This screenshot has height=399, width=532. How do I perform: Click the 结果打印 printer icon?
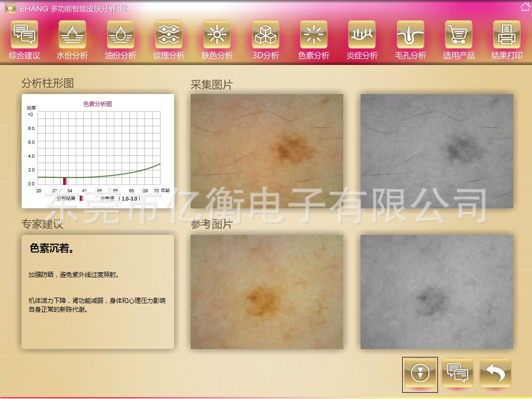click(507, 35)
